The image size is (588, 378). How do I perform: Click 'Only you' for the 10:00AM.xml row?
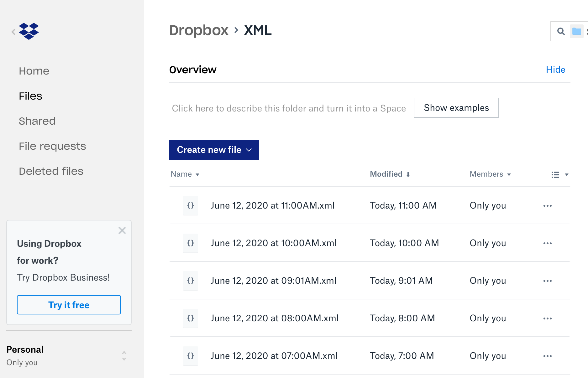point(488,243)
